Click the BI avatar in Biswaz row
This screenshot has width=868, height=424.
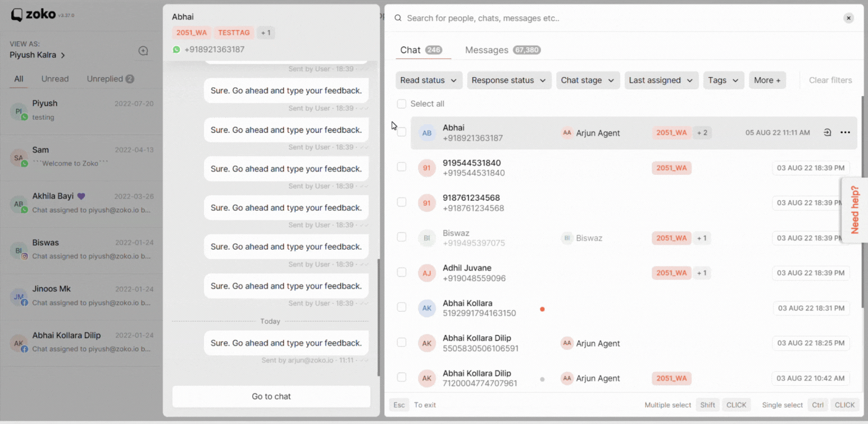point(427,238)
